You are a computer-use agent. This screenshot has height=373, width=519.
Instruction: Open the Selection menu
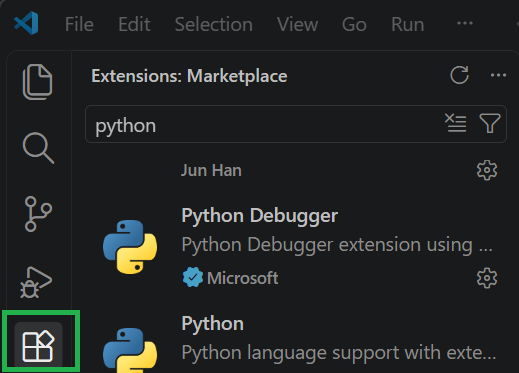[x=214, y=24]
